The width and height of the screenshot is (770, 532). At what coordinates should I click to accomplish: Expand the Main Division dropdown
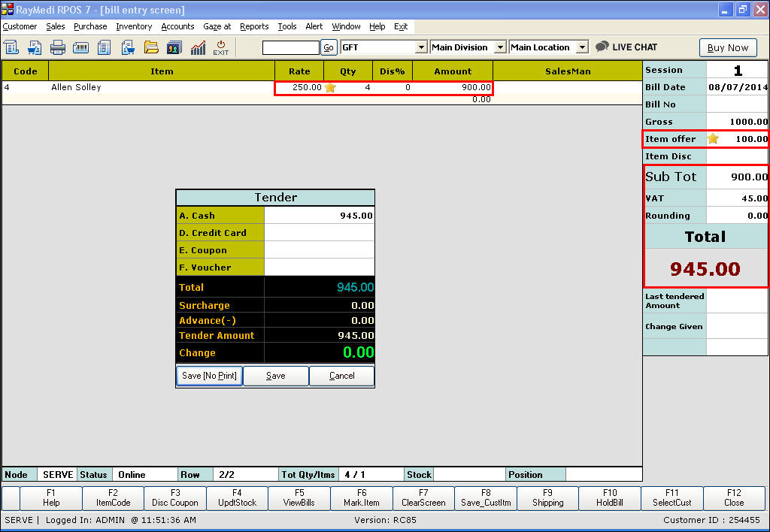pyautogui.click(x=500, y=47)
